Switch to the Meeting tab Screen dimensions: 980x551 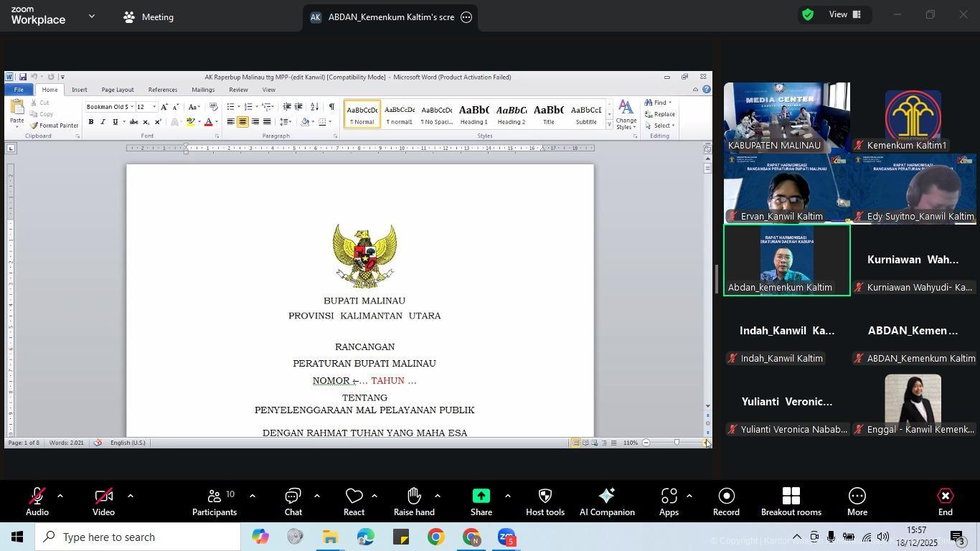click(149, 17)
